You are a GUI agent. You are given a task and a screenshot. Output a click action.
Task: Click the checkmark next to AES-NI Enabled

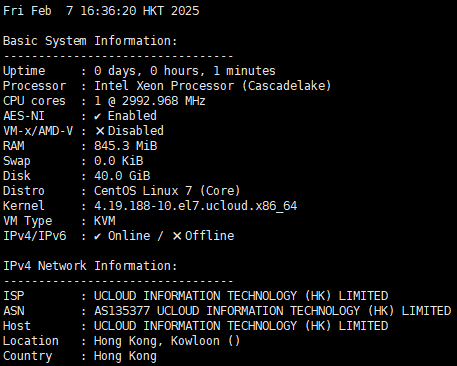[x=97, y=116]
